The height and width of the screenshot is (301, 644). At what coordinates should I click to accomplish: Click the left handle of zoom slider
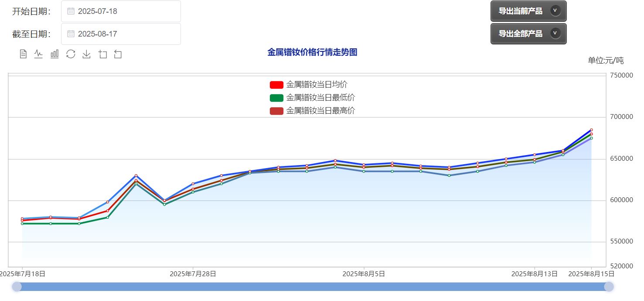tap(17, 287)
